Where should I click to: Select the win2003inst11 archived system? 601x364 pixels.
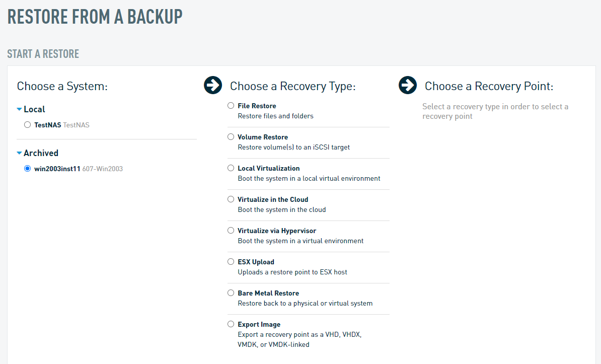pos(27,169)
